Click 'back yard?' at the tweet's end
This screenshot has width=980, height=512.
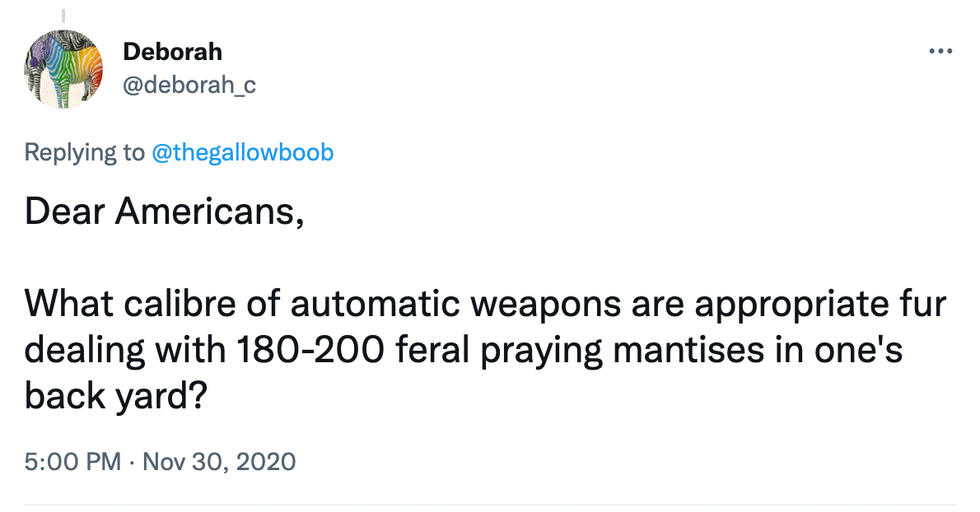pos(116,397)
